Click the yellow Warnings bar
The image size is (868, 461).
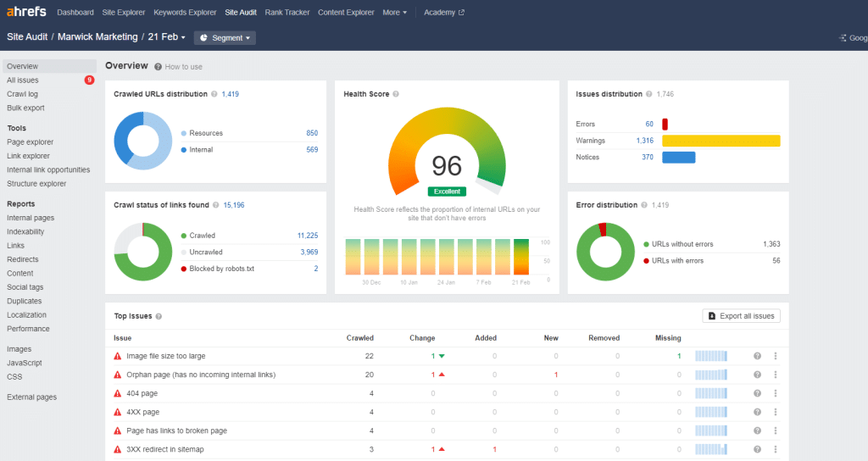coord(721,141)
